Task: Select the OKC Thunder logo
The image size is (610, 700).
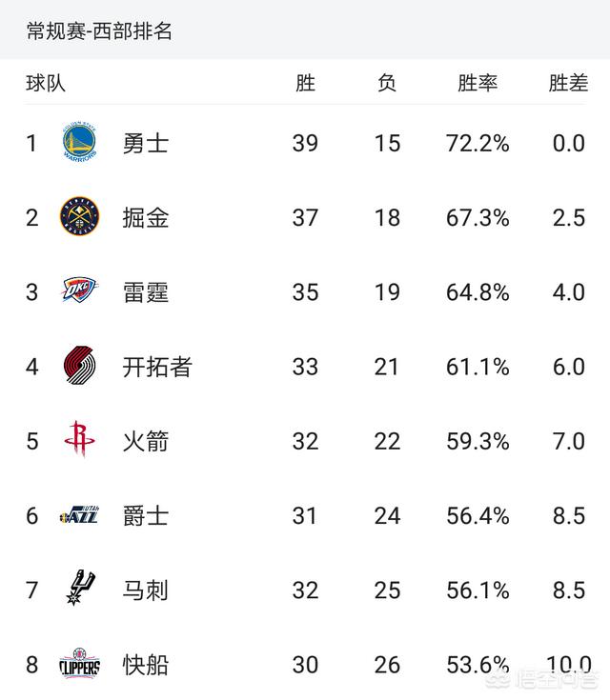Action: [x=79, y=290]
